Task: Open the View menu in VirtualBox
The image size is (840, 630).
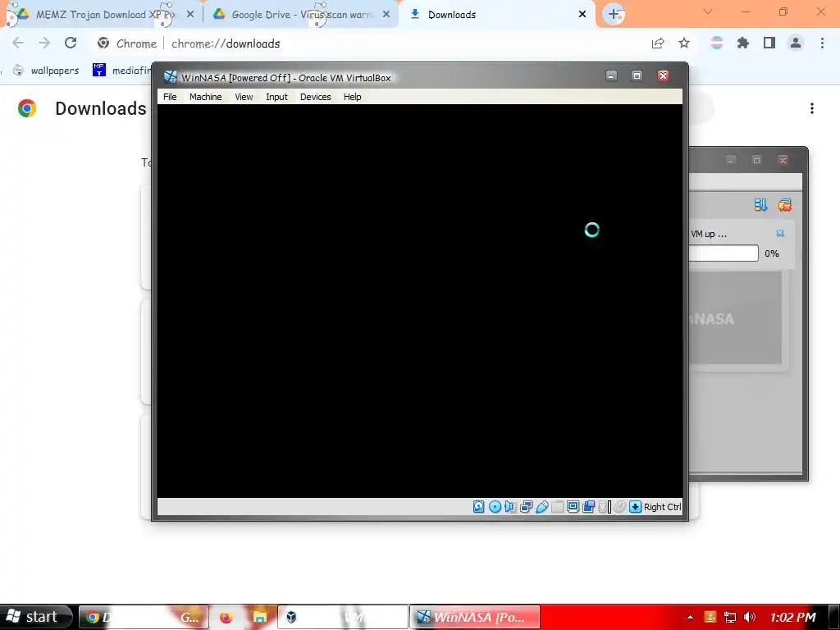Action: pos(244,97)
